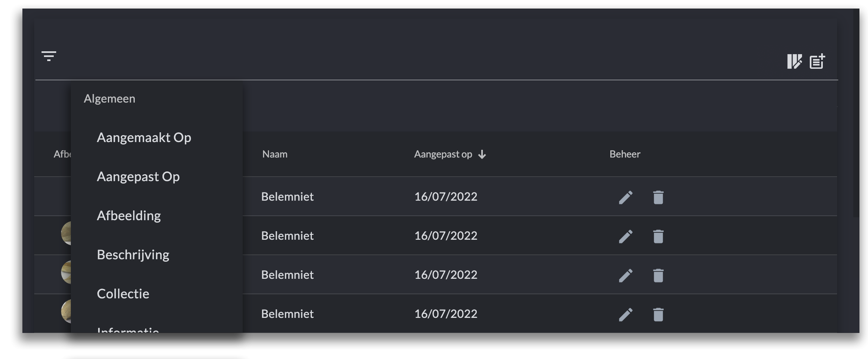Click the Beheer column header
This screenshot has height=359, width=868.
(625, 154)
